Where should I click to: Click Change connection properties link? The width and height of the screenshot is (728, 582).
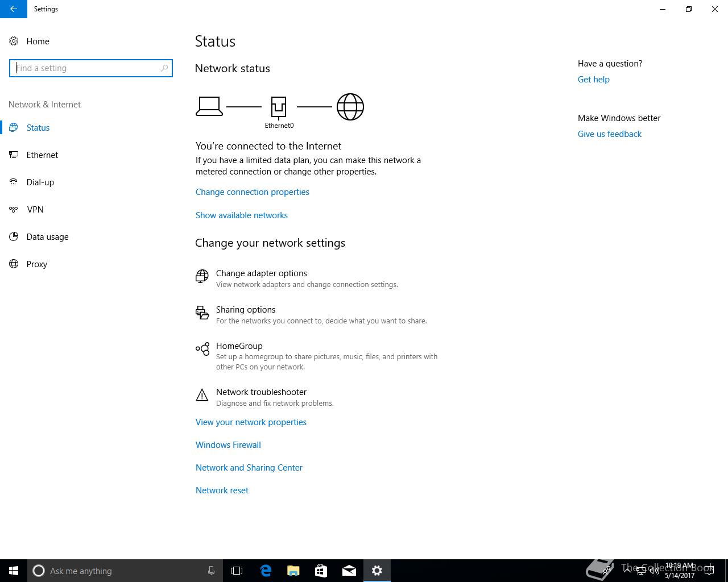[253, 192]
